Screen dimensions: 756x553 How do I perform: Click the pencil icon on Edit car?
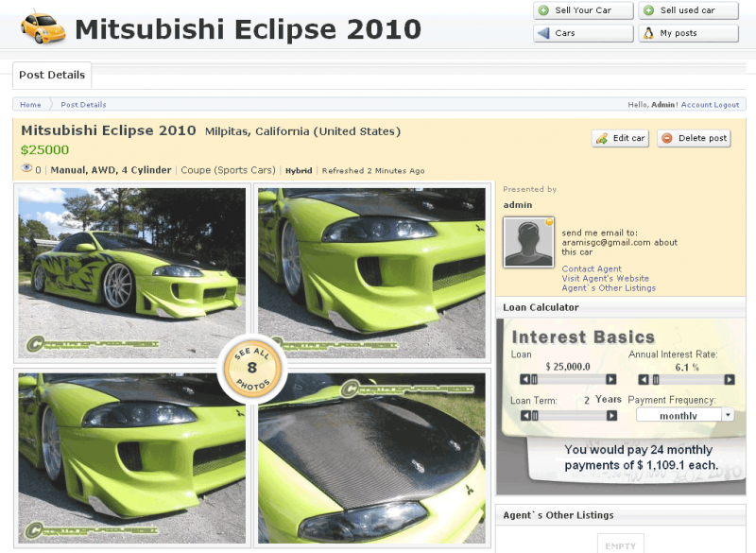point(602,139)
